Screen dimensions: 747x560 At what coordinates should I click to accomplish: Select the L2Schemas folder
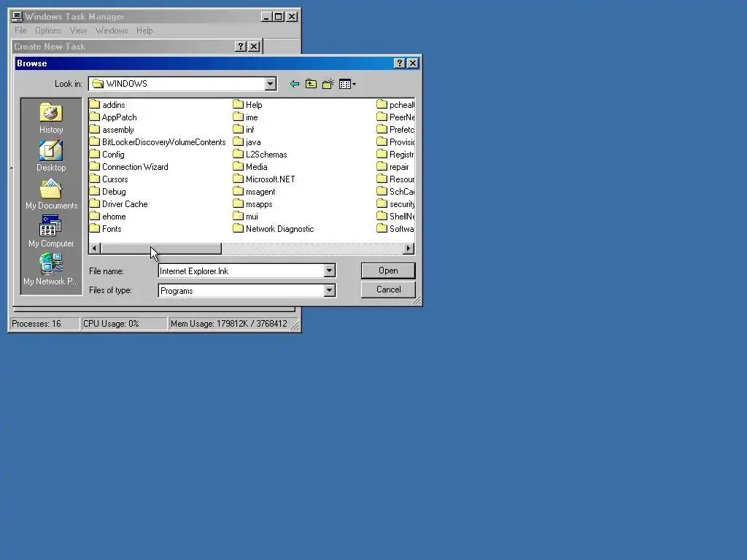click(x=260, y=155)
